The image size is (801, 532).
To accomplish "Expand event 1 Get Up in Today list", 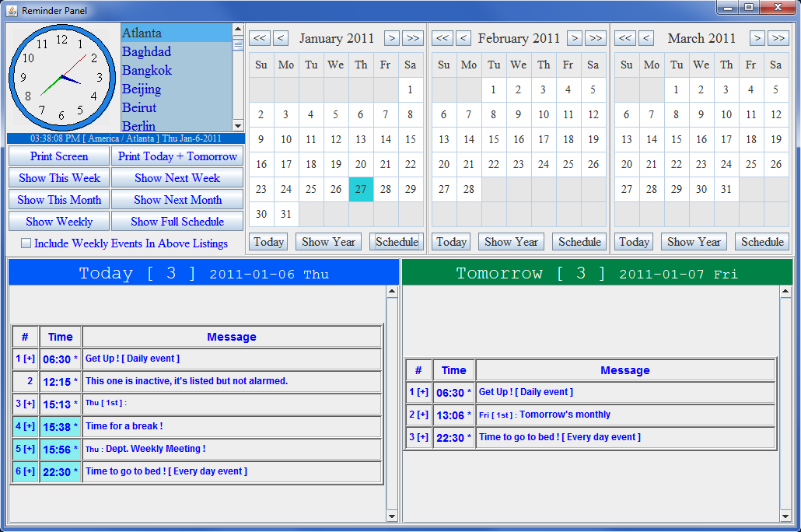I will point(26,359).
